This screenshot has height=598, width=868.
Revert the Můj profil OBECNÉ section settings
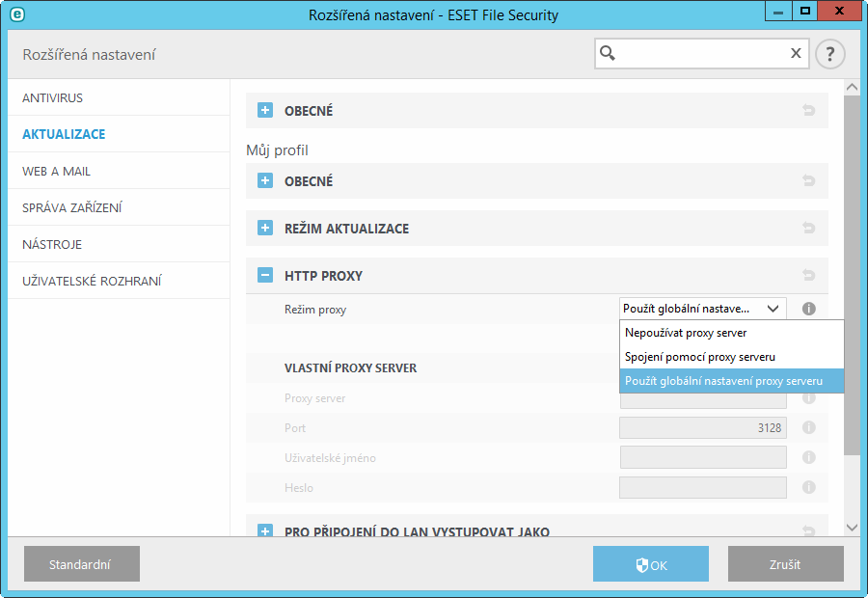pos(809,180)
